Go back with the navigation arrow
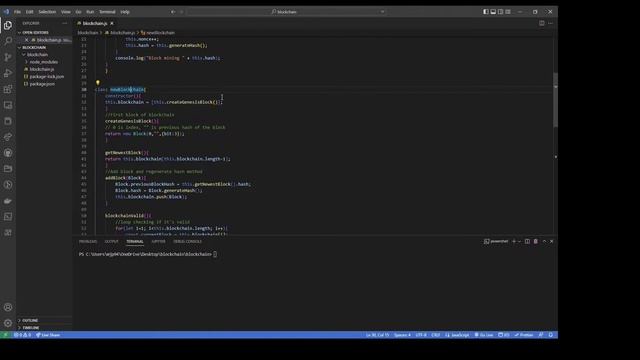Image resolution: width=640 pixels, height=360 pixels. coord(173,12)
